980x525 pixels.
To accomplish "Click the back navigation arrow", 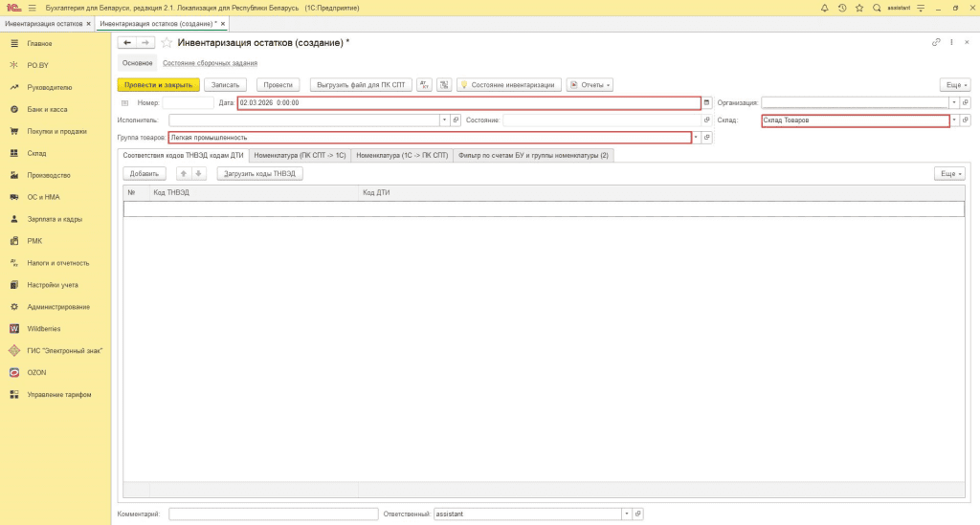I will point(126,43).
